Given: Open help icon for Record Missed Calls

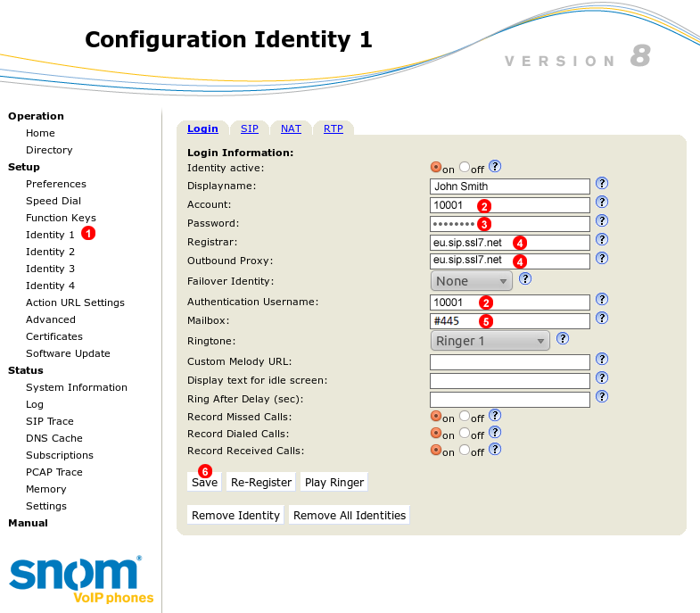Looking at the screenshot, I should click(x=495, y=416).
